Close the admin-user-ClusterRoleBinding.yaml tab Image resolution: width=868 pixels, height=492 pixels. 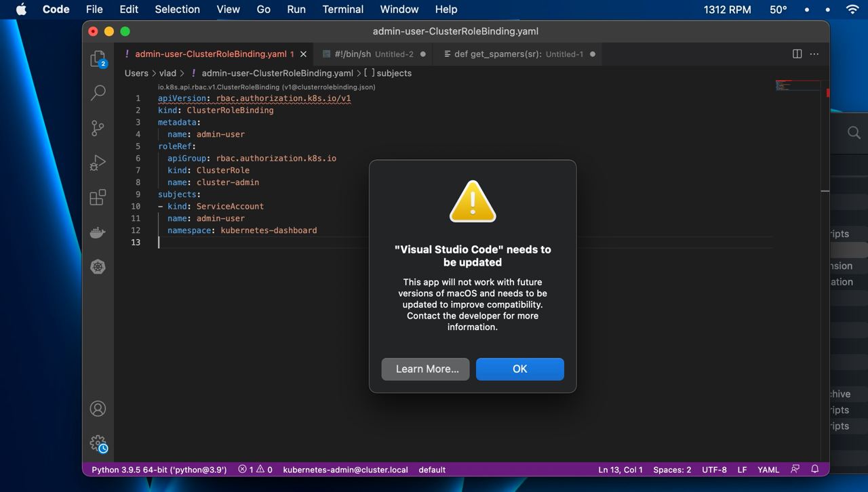point(304,54)
